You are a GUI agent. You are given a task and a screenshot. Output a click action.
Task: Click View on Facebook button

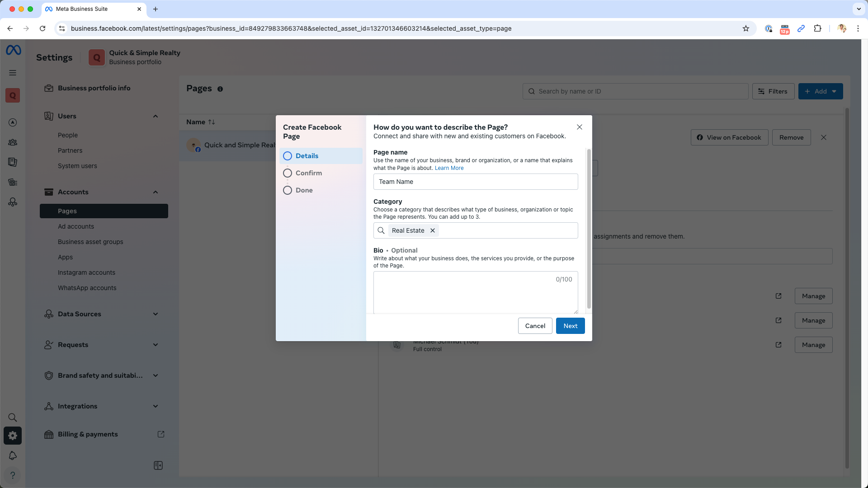tap(729, 137)
